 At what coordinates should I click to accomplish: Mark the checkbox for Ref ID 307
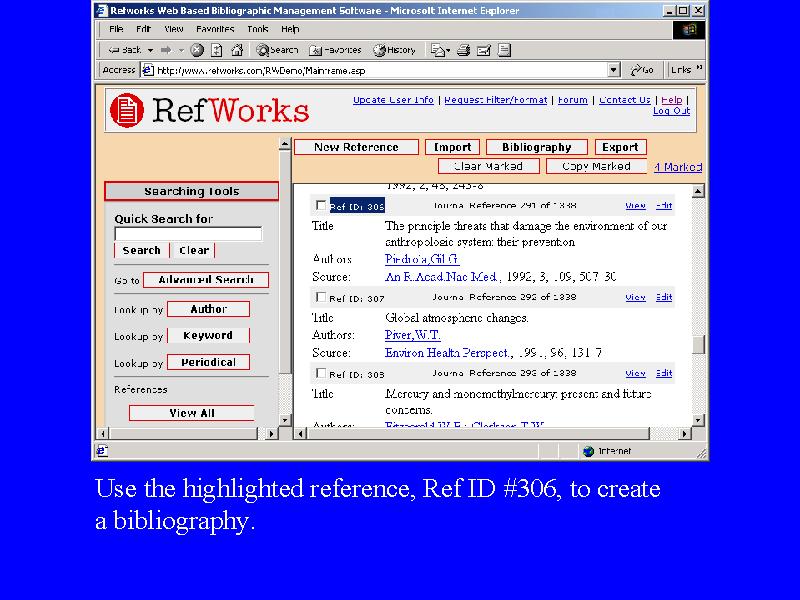coord(320,297)
